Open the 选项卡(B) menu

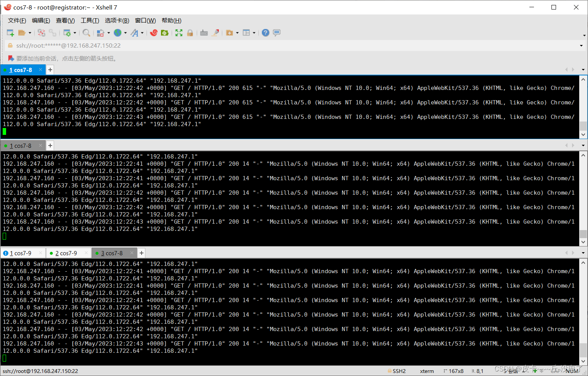[117, 21]
